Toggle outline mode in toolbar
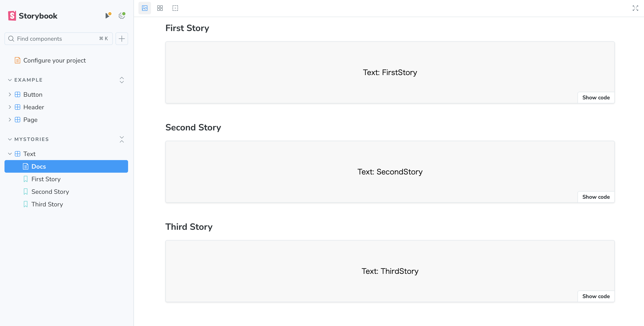This screenshot has height=326, width=644. [x=175, y=8]
